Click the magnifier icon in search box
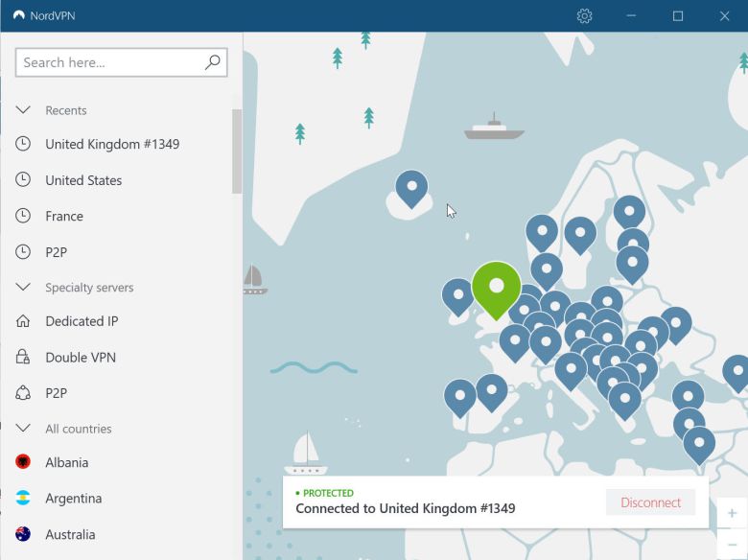Viewport: 748px width, 560px height. click(213, 62)
